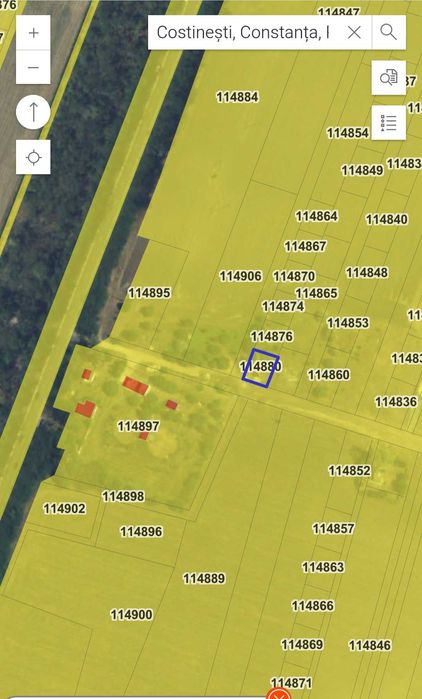Clear the search field with X

[x=354, y=32]
